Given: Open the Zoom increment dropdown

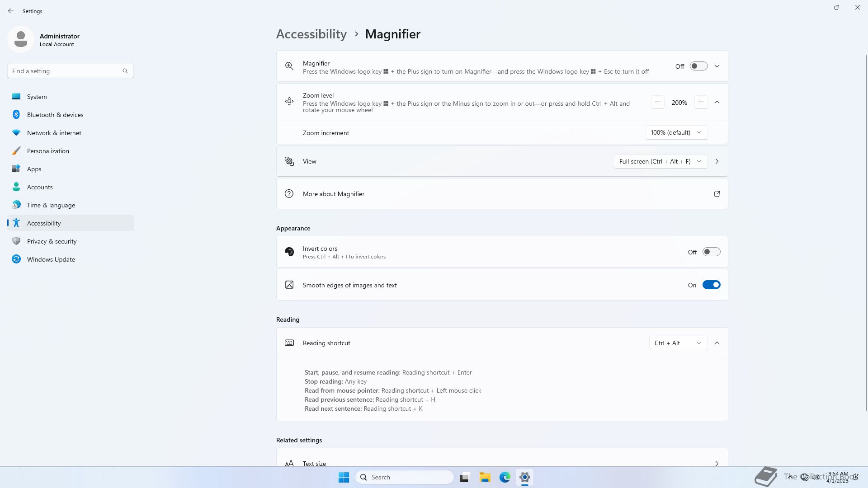Looking at the screenshot, I should [676, 132].
